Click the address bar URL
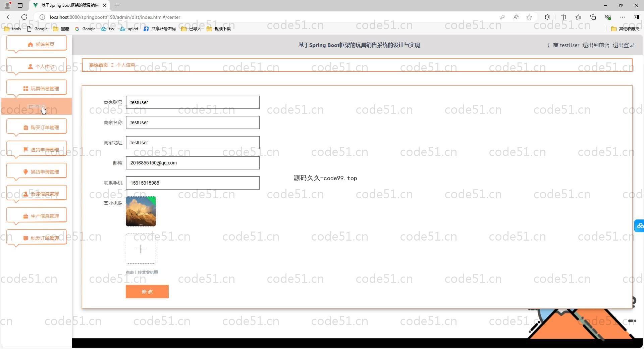Viewport: 644px width, 349px height. point(115,17)
